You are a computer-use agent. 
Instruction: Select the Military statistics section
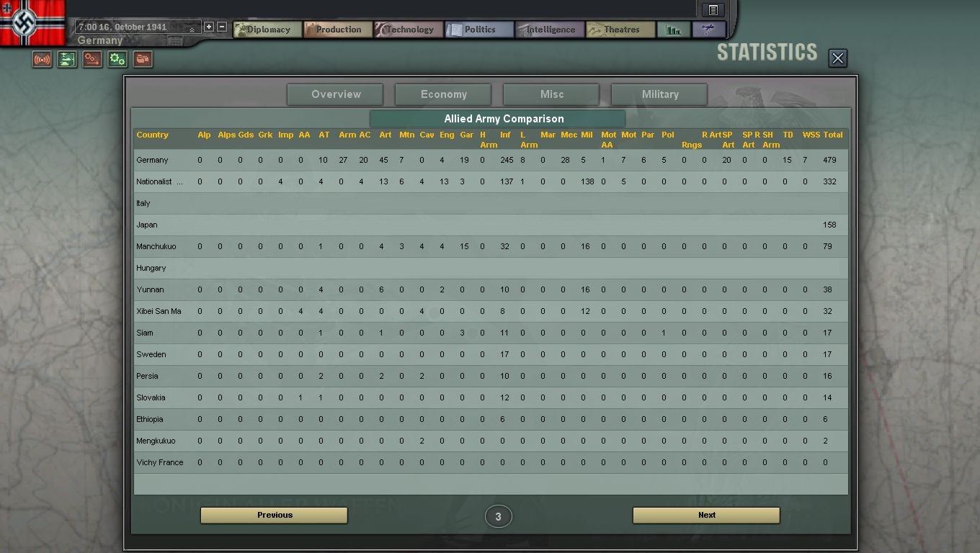point(659,94)
